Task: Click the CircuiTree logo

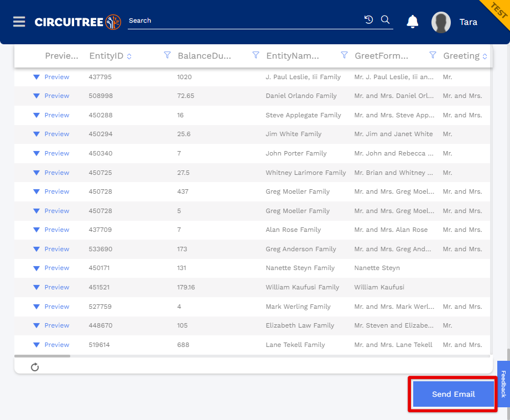Action: 78,22
